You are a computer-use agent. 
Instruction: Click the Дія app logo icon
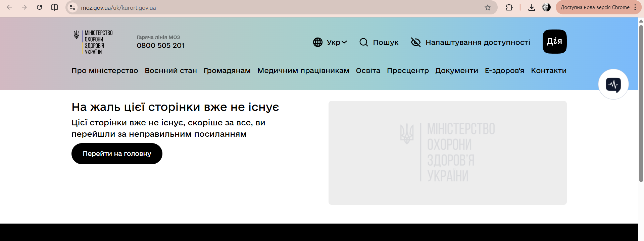click(x=554, y=42)
